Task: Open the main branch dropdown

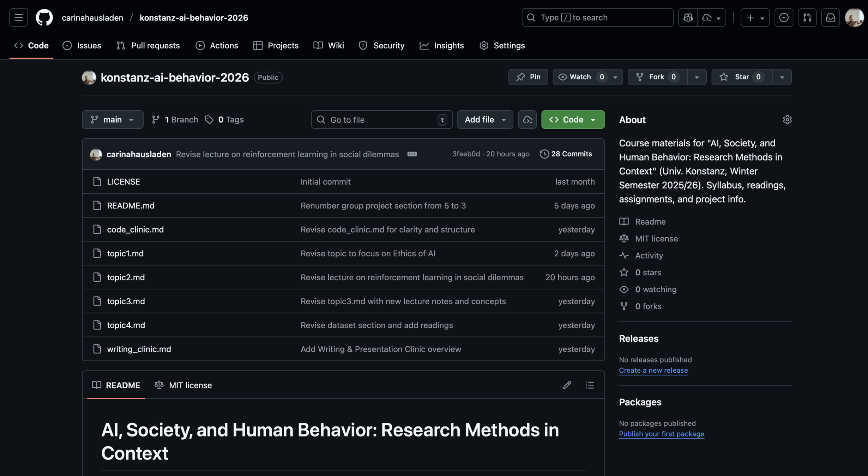Action: click(x=113, y=120)
